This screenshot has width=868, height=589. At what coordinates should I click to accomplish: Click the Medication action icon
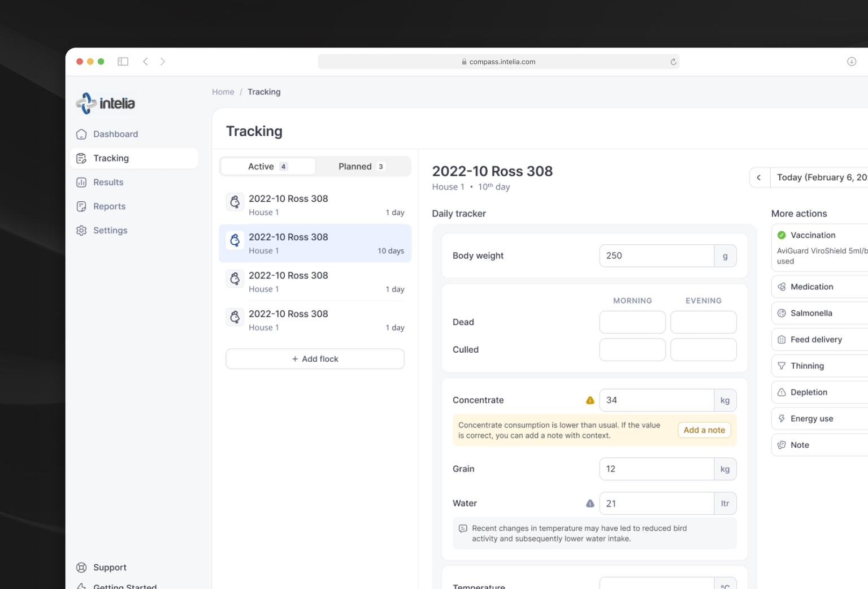pos(782,287)
